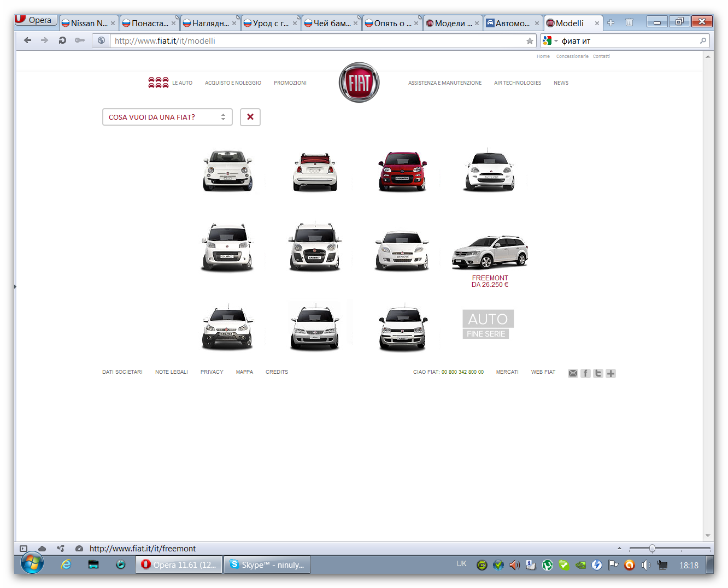Image resolution: width=728 pixels, height=588 pixels.
Task: Reload the page
Action: [x=62, y=40]
